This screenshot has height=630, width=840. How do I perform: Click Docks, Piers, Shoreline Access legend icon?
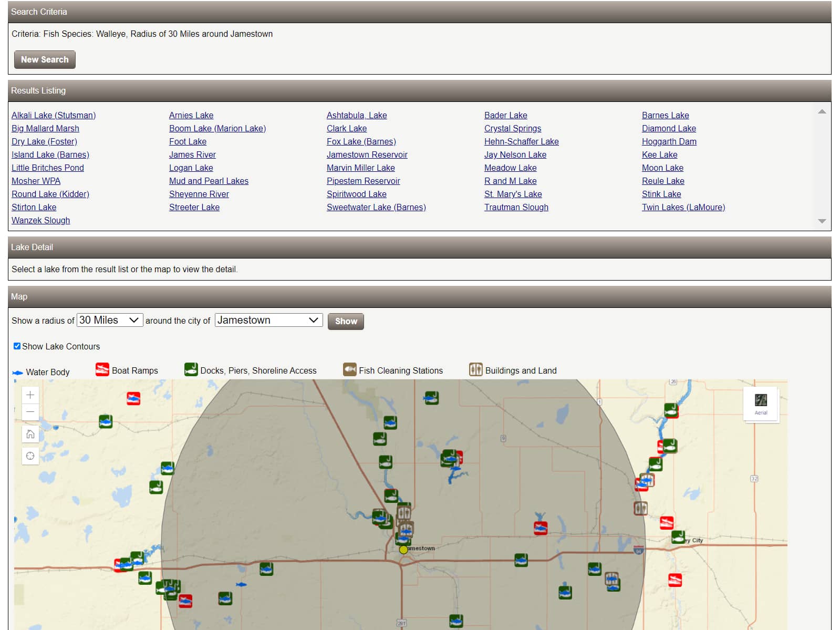tap(191, 369)
